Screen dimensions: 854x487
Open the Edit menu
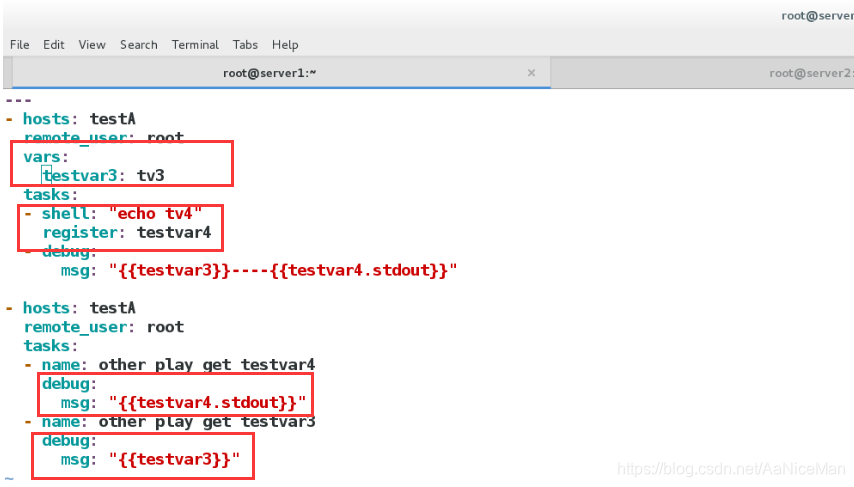(x=53, y=45)
